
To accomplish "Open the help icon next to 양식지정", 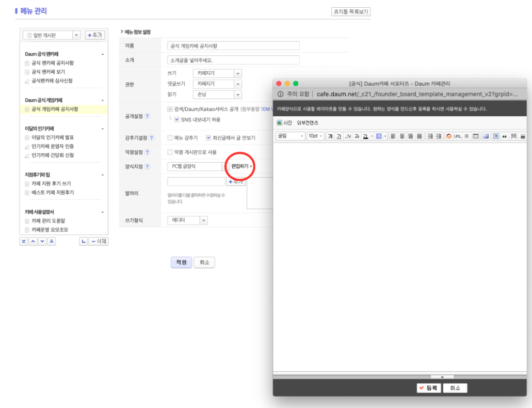I will pos(147,166).
